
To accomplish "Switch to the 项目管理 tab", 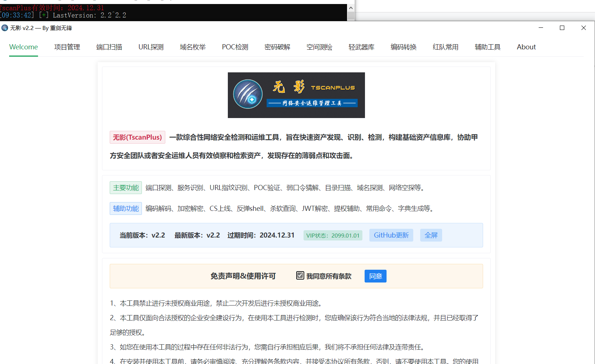I will point(67,47).
